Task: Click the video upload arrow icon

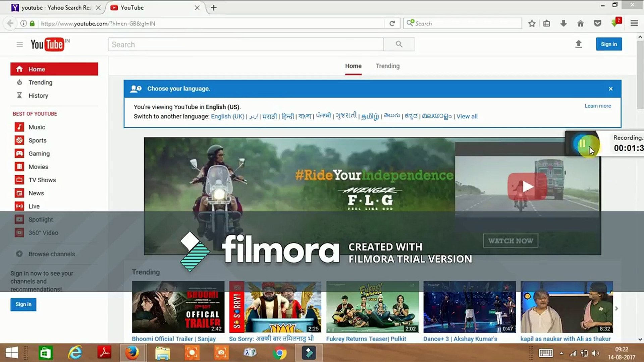Action: point(578,44)
